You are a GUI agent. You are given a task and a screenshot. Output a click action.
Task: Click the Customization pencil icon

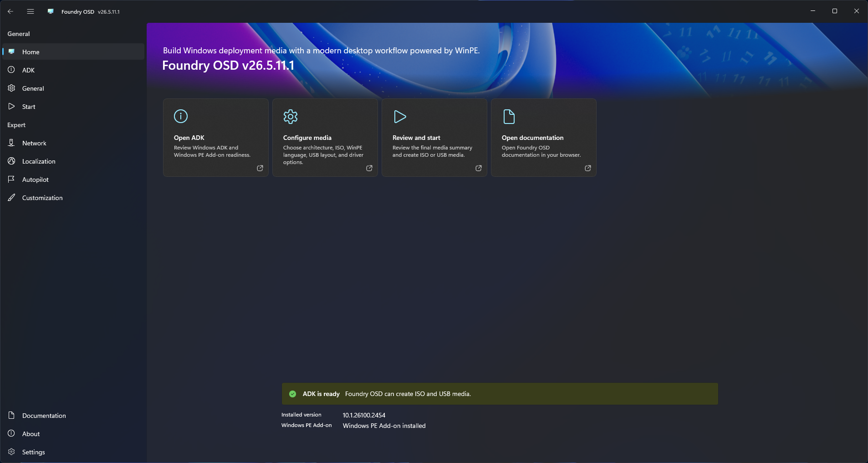coord(11,197)
